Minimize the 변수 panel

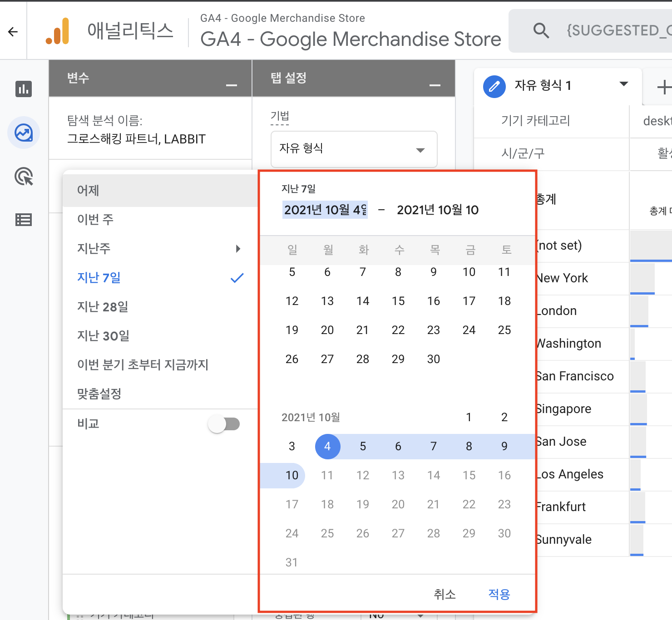pos(232,85)
